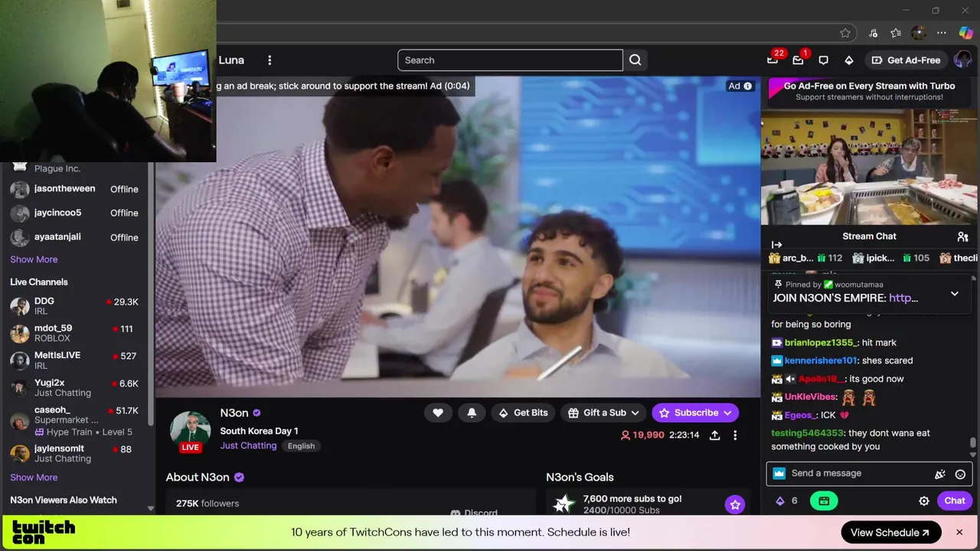Click the English language tag

click(x=301, y=446)
